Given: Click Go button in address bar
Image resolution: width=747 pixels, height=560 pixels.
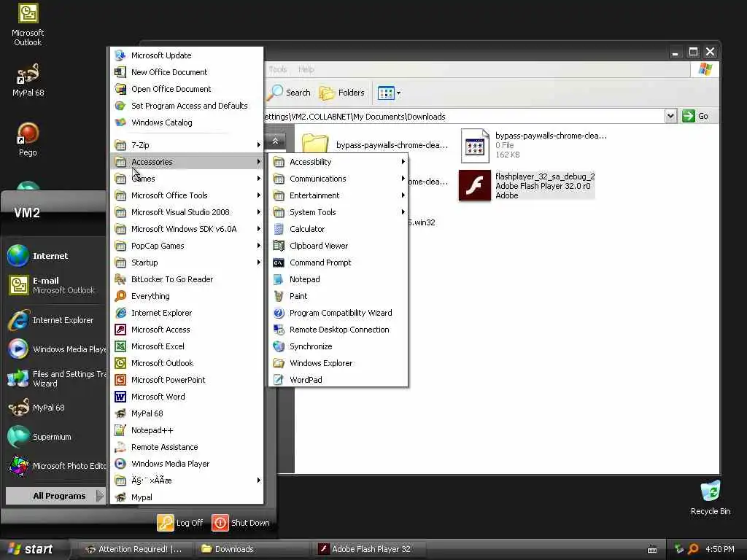Looking at the screenshot, I should 695,116.
